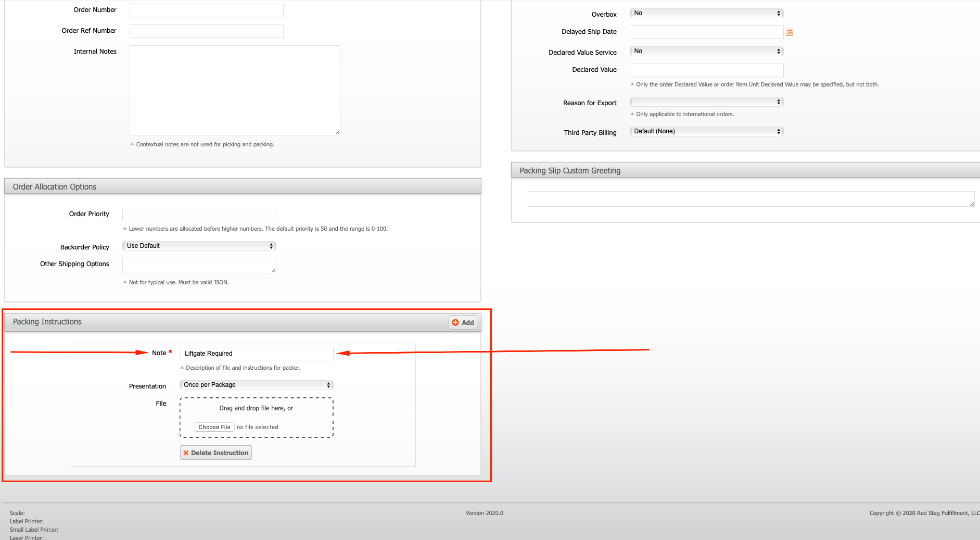Focus the Declared Value field
The height and width of the screenshot is (540, 980).
coord(706,70)
